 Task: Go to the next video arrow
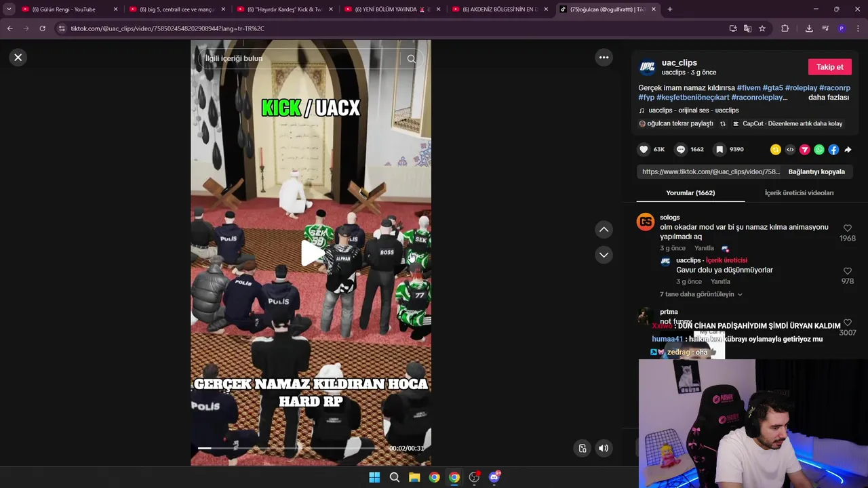(604, 255)
